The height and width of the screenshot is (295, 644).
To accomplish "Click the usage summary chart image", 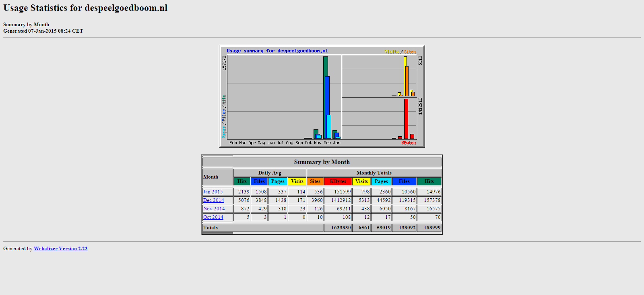I will coord(322,96).
